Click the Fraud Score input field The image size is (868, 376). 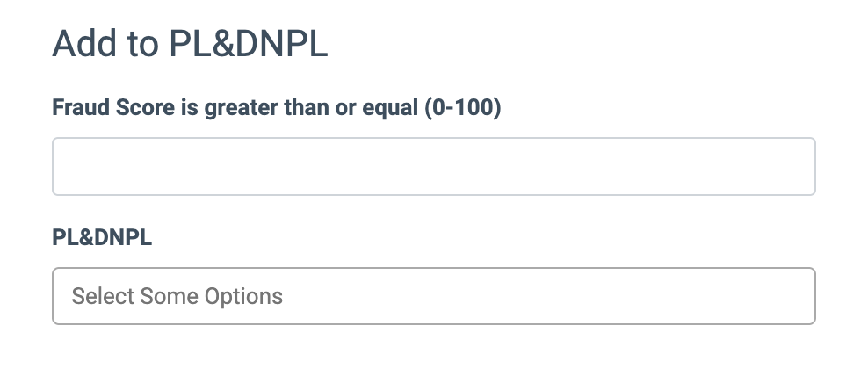pyautogui.click(x=434, y=166)
